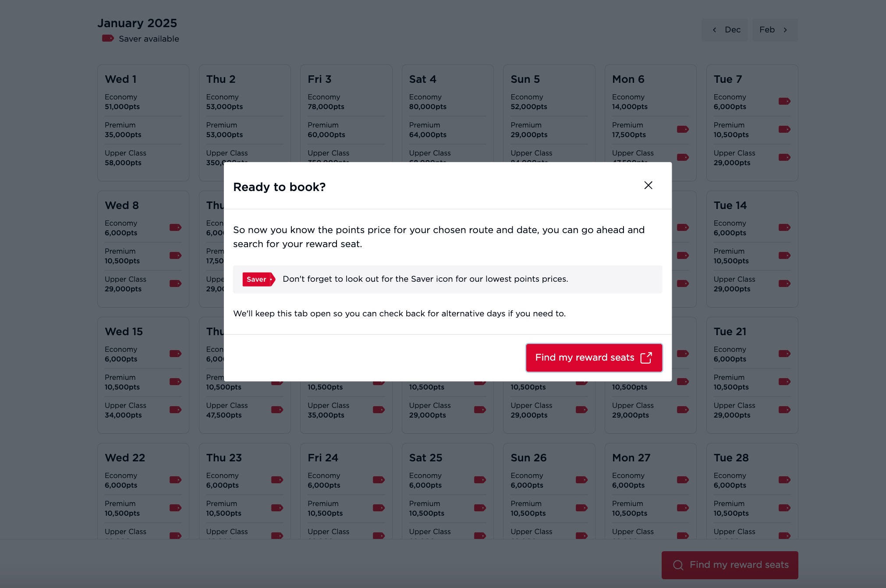Image resolution: width=886 pixels, height=588 pixels.
Task: Click the magnifier icon in bottom reward seats button
Action: [x=678, y=565]
